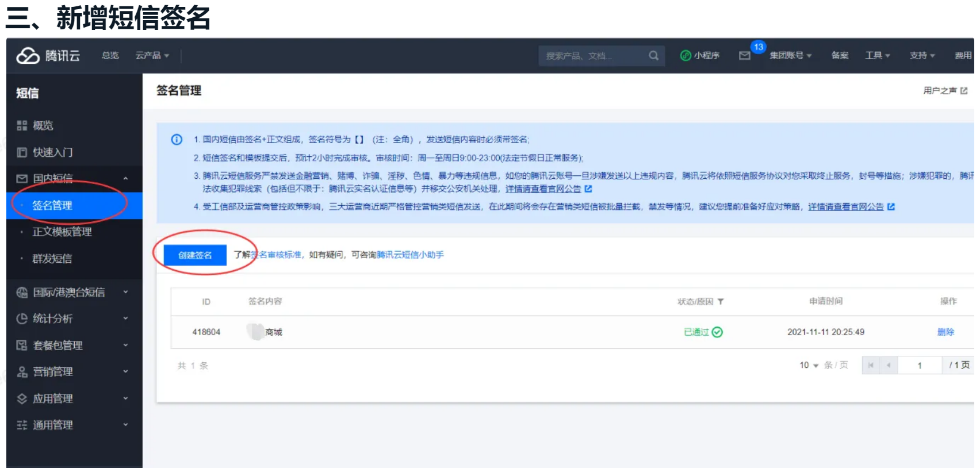This screenshot has height=468, width=980.
Task: Go to first page arrow
Action: [871, 365]
